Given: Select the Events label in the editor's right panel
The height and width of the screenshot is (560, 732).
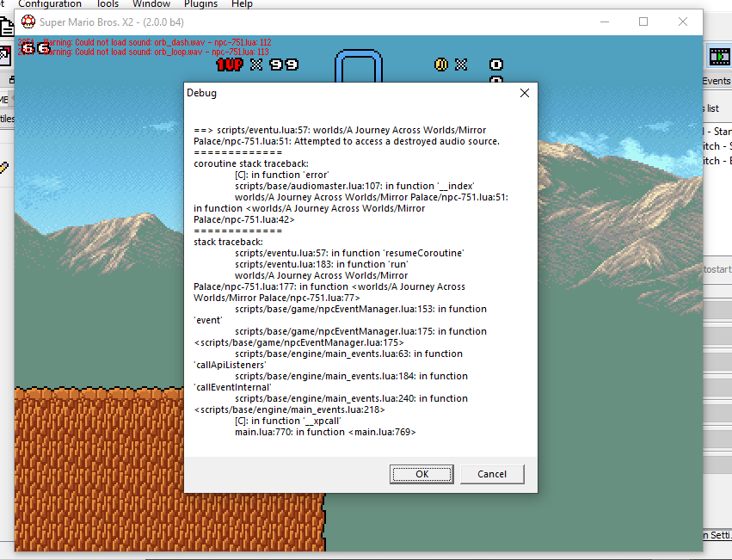Looking at the screenshot, I should point(717,81).
